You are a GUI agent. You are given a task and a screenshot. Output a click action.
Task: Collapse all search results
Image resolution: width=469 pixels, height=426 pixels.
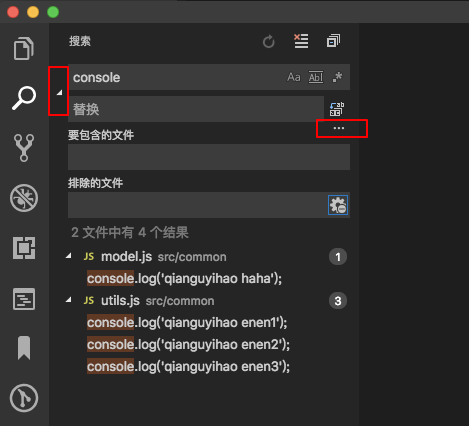333,41
